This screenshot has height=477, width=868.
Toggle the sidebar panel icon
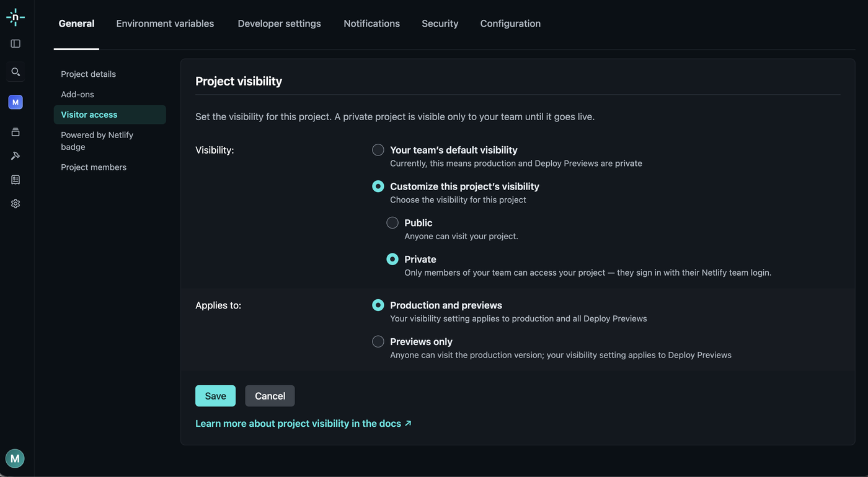tap(15, 44)
